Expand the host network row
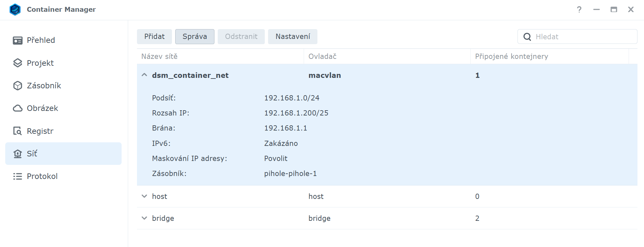 coord(144,196)
